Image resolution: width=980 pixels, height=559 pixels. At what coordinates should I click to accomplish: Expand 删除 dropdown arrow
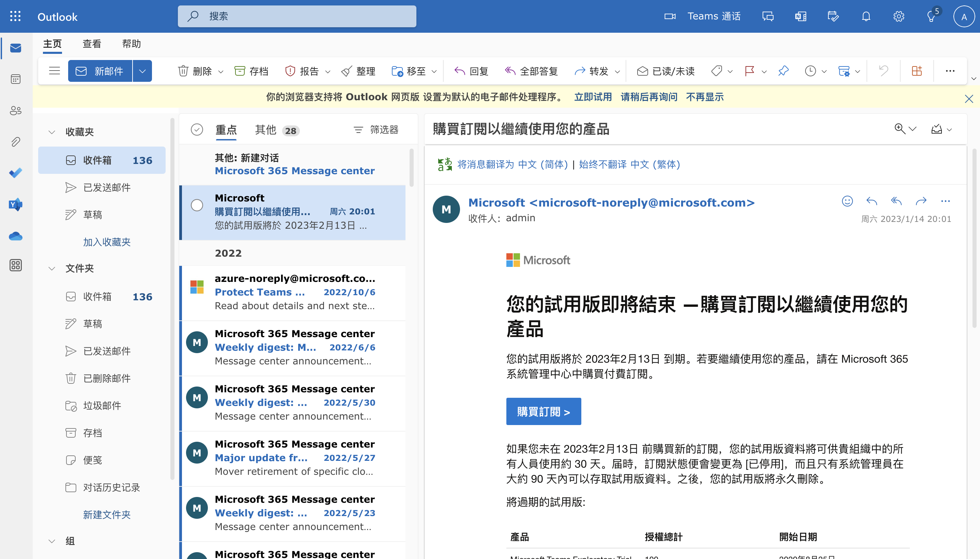click(x=220, y=72)
